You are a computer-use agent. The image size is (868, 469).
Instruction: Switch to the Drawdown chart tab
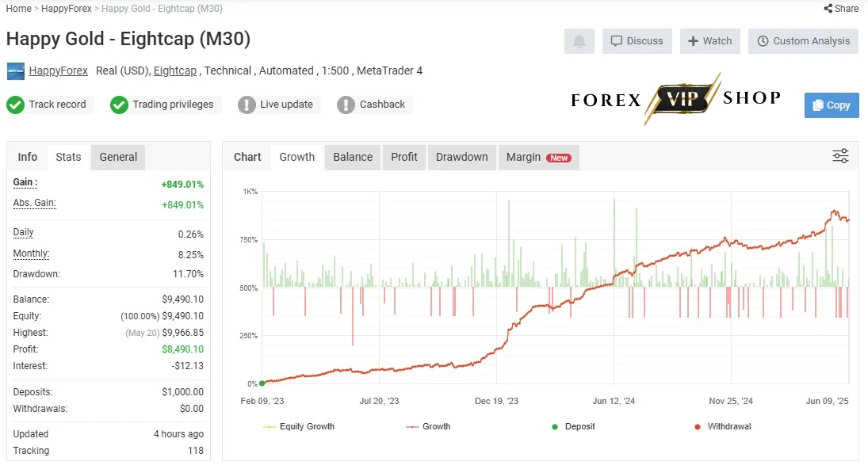(x=461, y=157)
